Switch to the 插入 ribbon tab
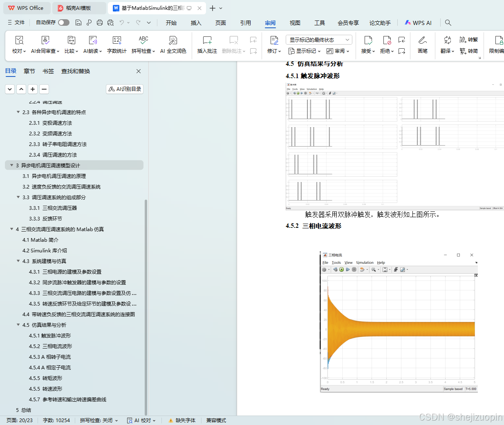This screenshot has width=504, height=425. pyautogui.click(x=196, y=23)
